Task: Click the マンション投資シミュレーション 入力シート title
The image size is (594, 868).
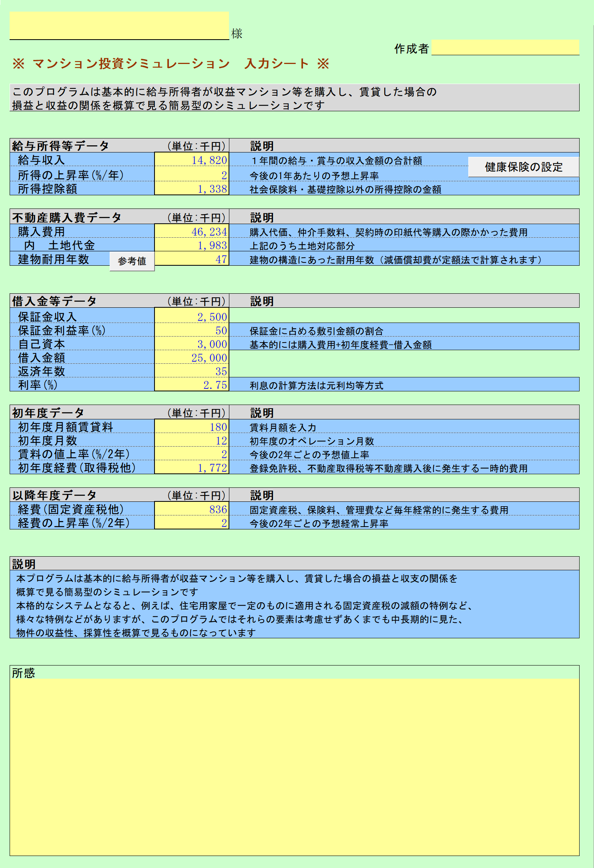Action: point(171,63)
